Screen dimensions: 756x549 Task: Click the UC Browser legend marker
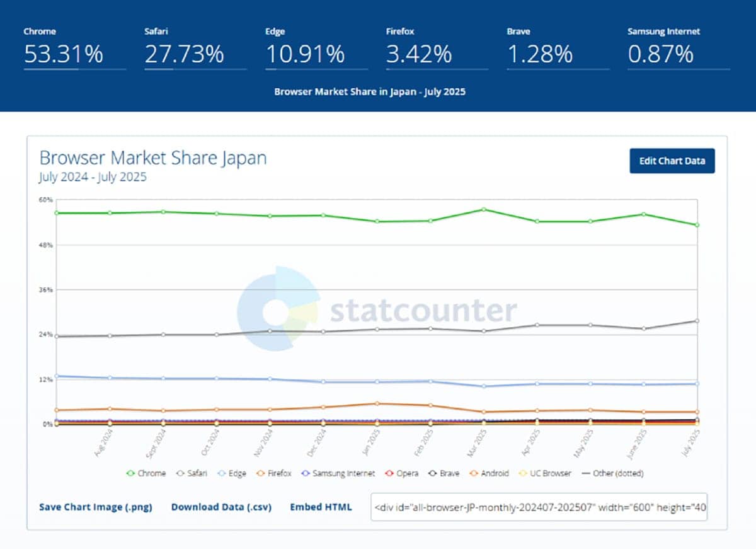(x=524, y=473)
